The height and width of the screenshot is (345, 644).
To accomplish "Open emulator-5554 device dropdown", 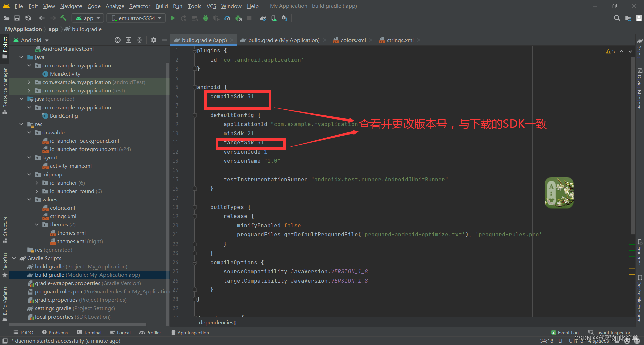I will [136, 18].
